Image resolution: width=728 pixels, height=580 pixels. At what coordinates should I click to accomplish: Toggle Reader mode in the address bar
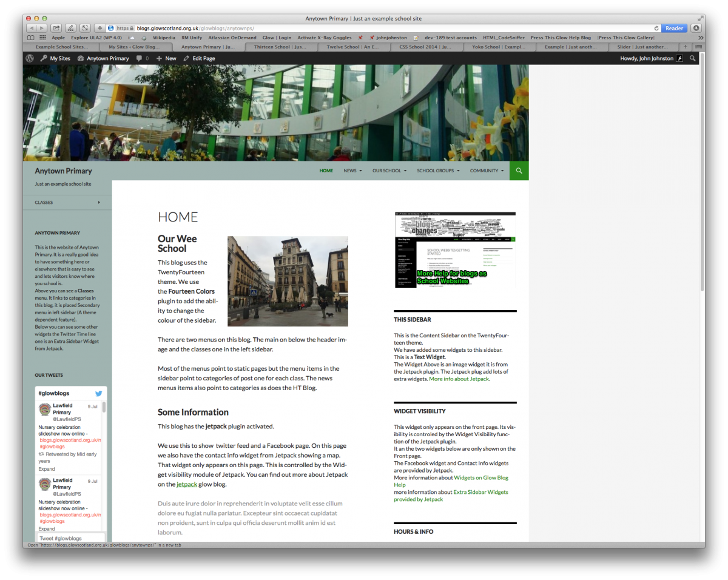pos(673,27)
